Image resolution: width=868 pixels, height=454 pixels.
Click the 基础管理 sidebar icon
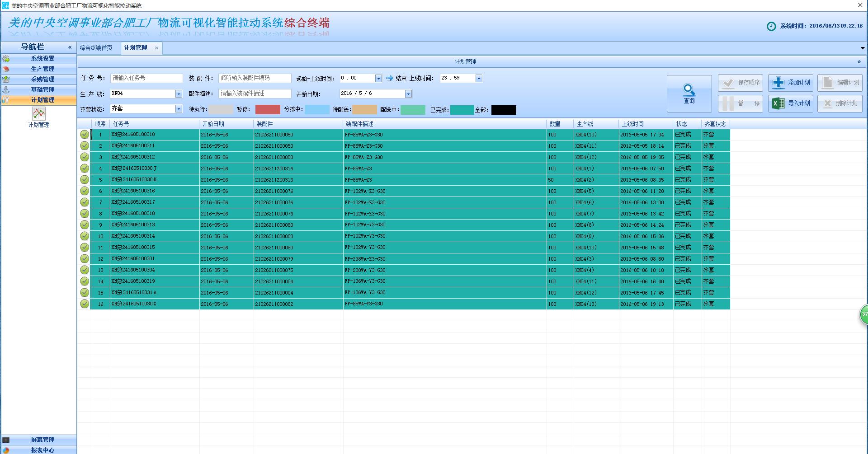6,90
